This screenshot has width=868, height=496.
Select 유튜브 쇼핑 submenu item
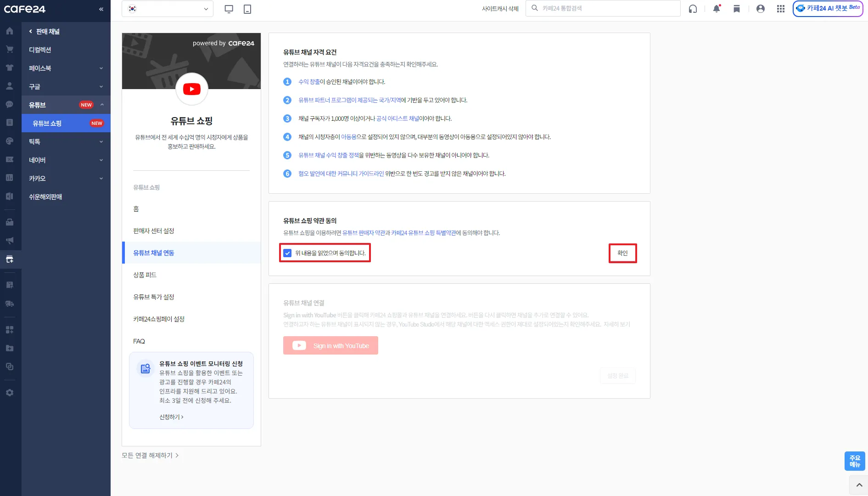[66, 123]
